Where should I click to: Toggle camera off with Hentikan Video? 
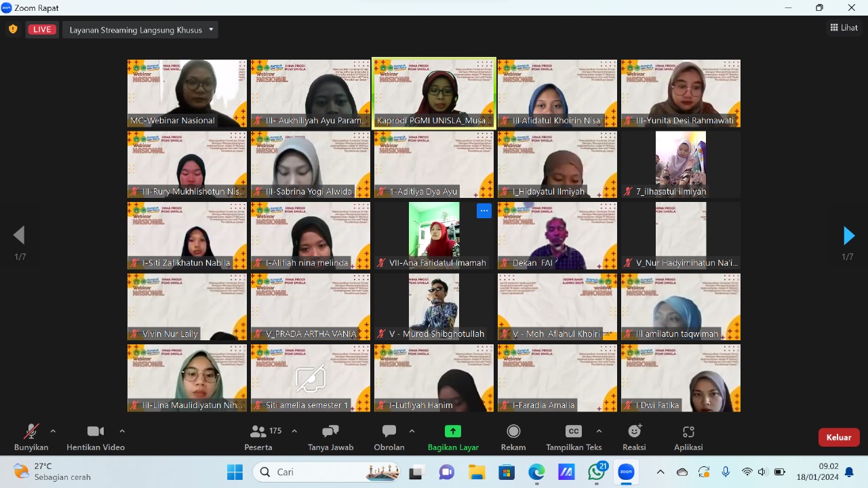tap(95, 437)
